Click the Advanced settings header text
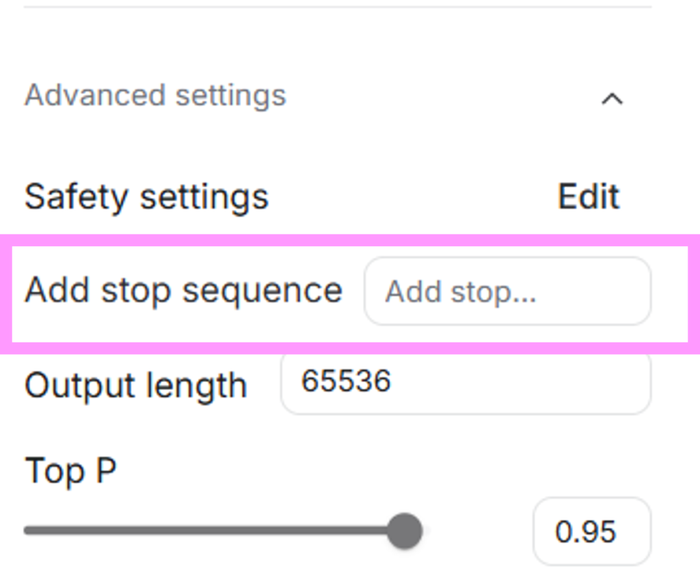Image resolution: width=700 pixels, height=588 pixels. (x=155, y=95)
